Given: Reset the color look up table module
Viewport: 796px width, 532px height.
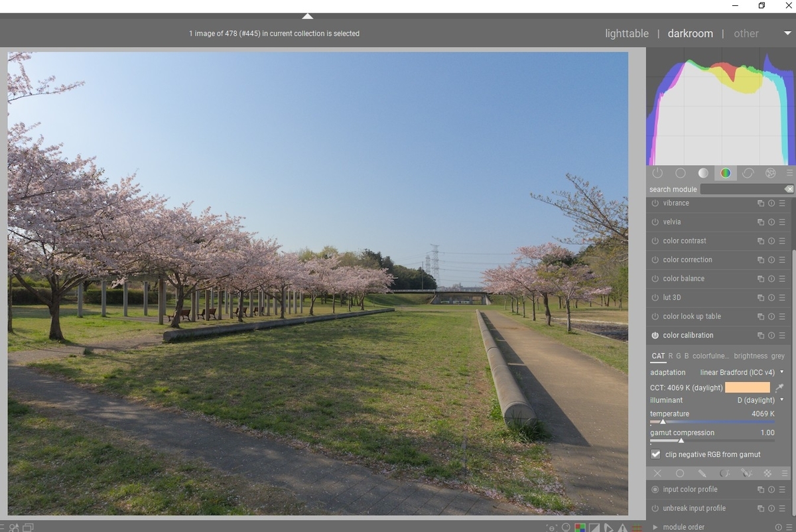Looking at the screenshot, I should 771,317.
